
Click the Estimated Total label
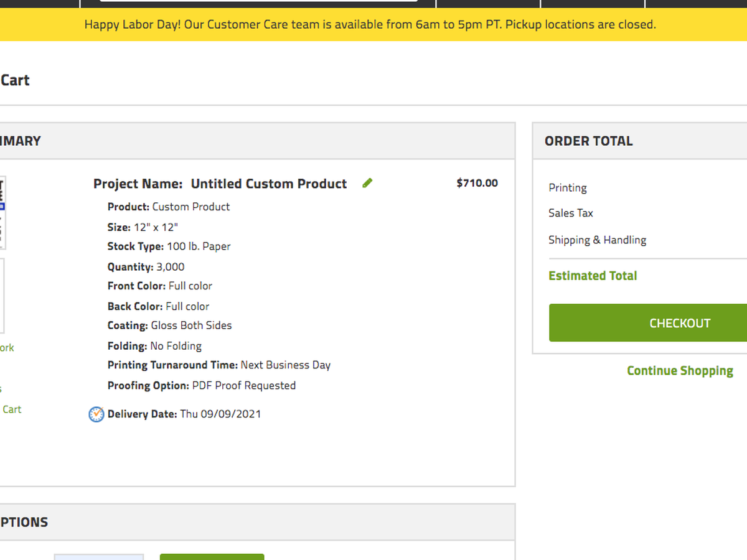click(592, 276)
